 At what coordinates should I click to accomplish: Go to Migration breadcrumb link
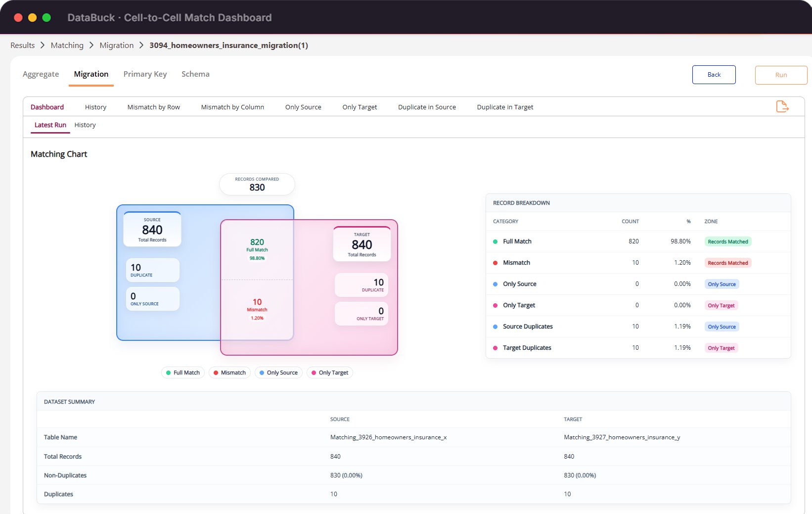[x=116, y=46]
